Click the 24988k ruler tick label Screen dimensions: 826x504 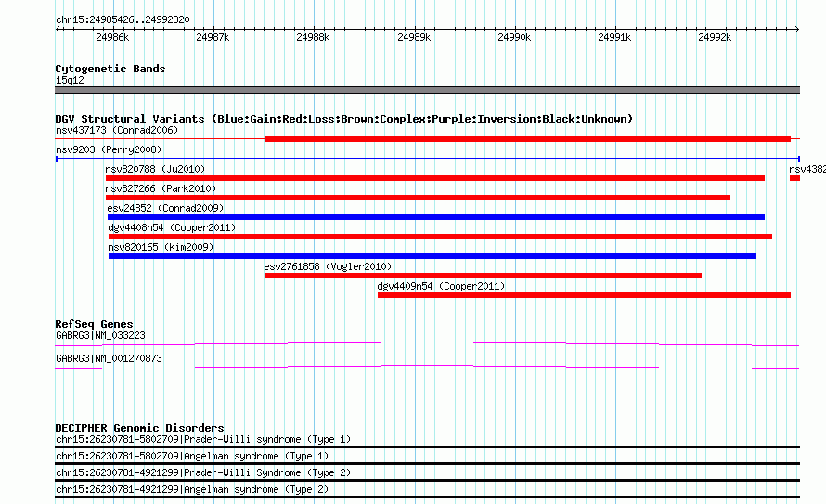[313, 37]
